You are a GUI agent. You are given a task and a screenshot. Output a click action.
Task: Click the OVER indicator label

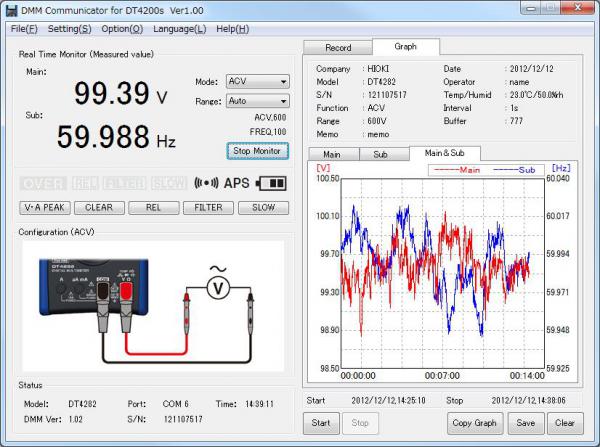(43, 184)
